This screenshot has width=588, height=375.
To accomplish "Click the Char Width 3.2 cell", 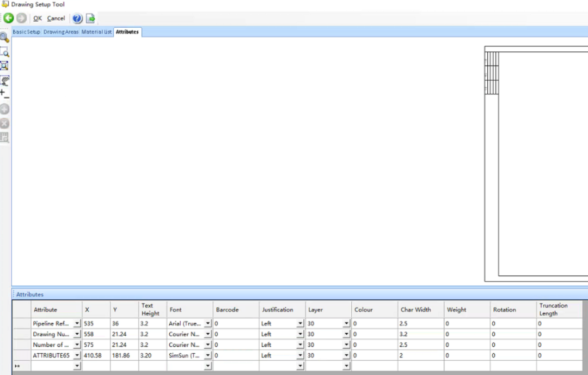I will (x=421, y=334).
